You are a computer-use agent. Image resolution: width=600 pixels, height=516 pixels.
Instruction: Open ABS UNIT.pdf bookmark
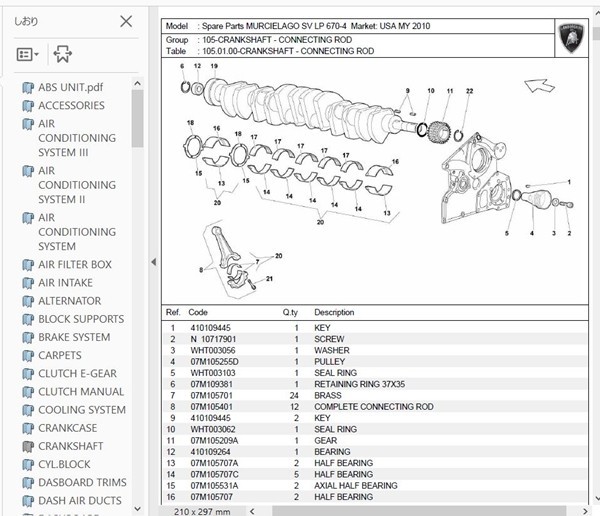coord(70,87)
